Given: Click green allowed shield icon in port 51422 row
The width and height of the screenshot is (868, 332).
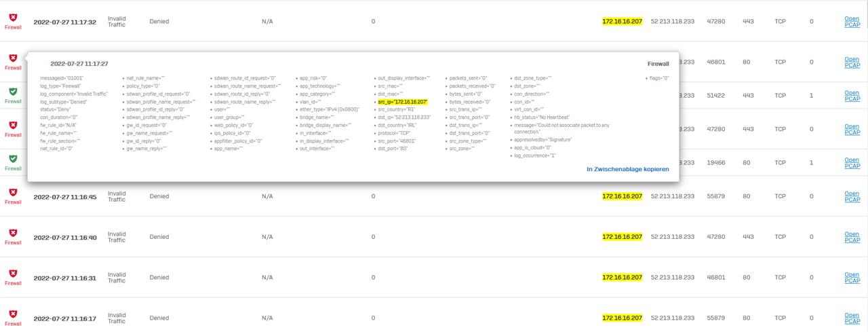Looking at the screenshot, I should click(13, 92).
